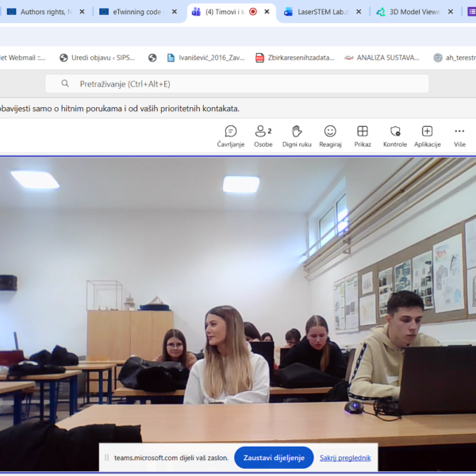Open the Prikaz view options
The width and height of the screenshot is (476, 476).
tap(363, 136)
